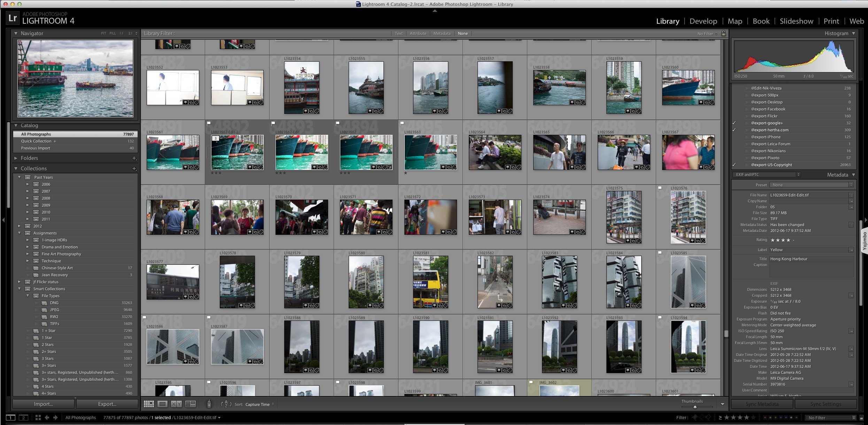Go forward with the right arrow
This screenshot has width=868, height=425.
[55, 417]
